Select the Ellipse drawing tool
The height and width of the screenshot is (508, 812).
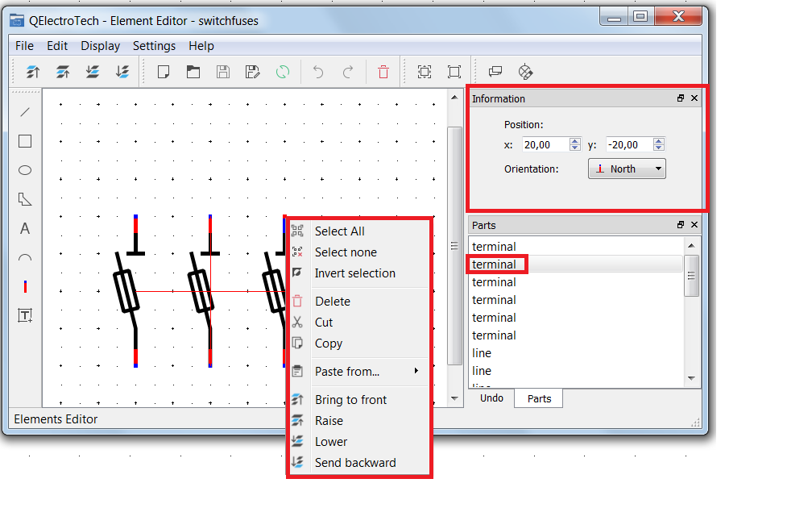[x=25, y=170]
